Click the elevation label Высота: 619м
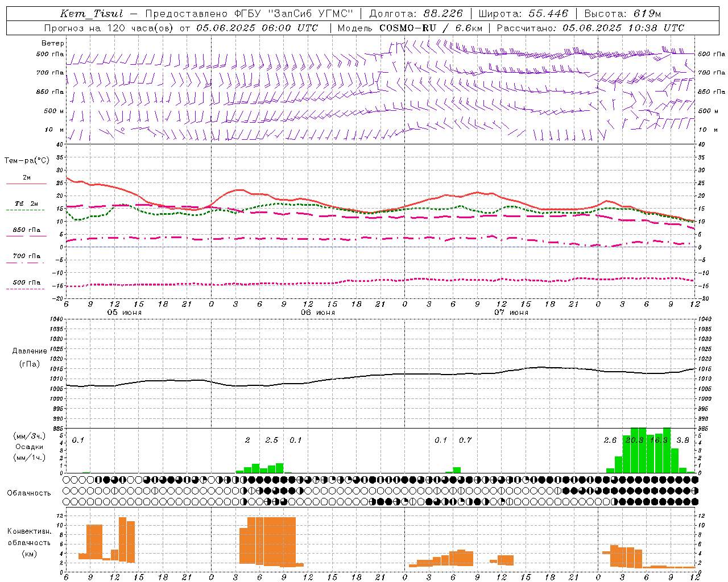 623,14
